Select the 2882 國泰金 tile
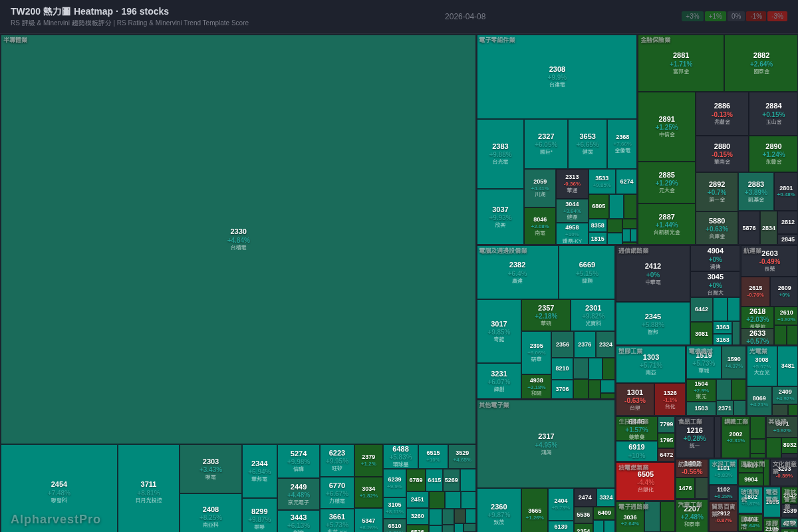Viewport: 798px width, 532px height. click(761, 63)
